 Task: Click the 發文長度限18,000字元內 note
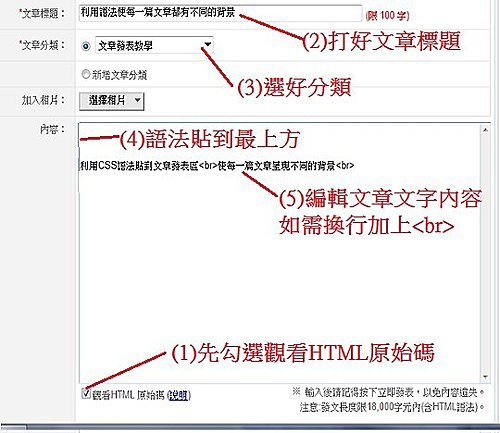[391, 407]
